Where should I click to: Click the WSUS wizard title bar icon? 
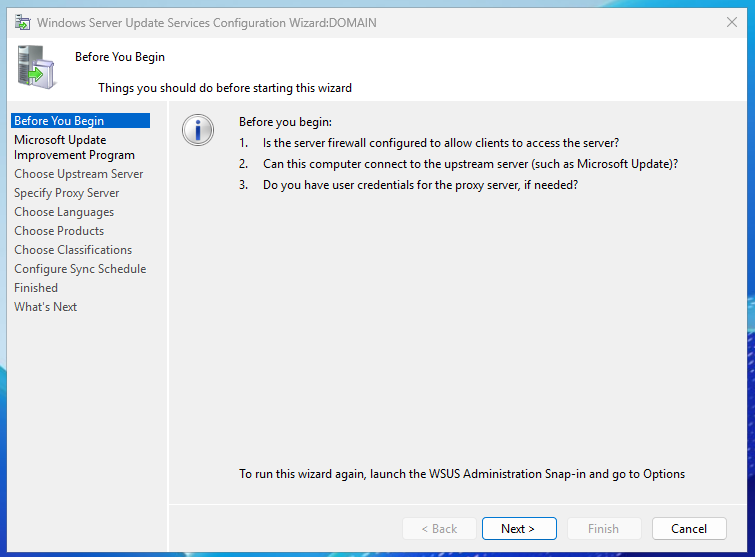coord(21,22)
